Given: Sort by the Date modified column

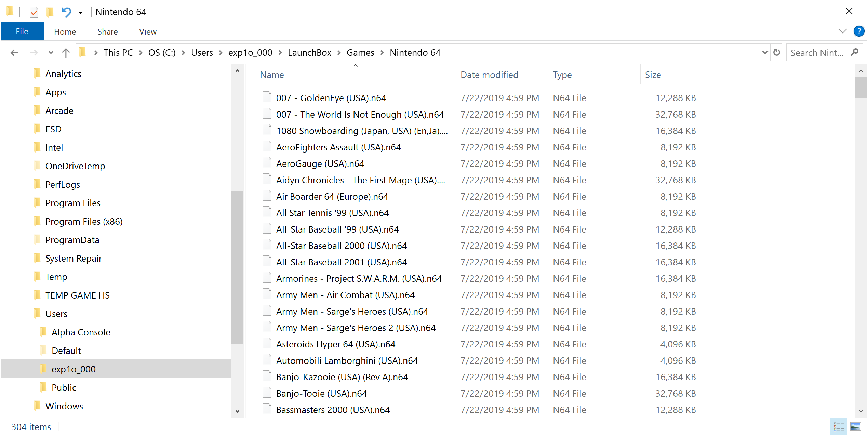Looking at the screenshot, I should click(x=502, y=75).
